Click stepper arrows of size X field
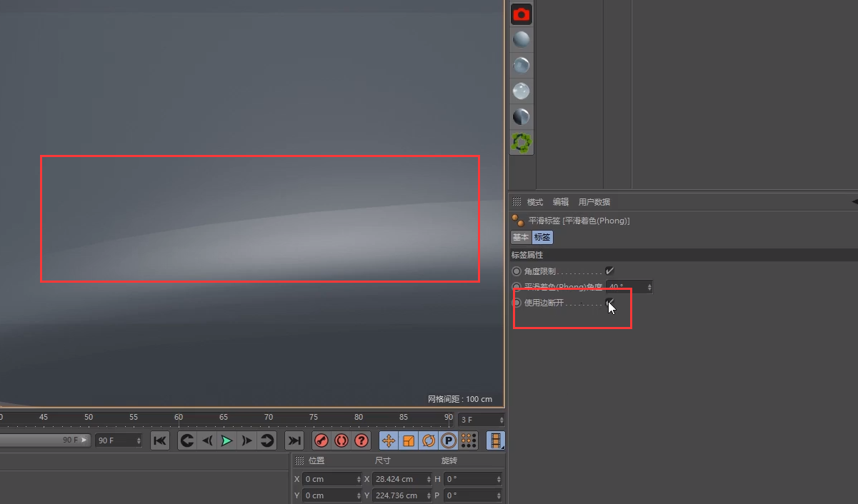The width and height of the screenshot is (858, 504). [x=429, y=479]
